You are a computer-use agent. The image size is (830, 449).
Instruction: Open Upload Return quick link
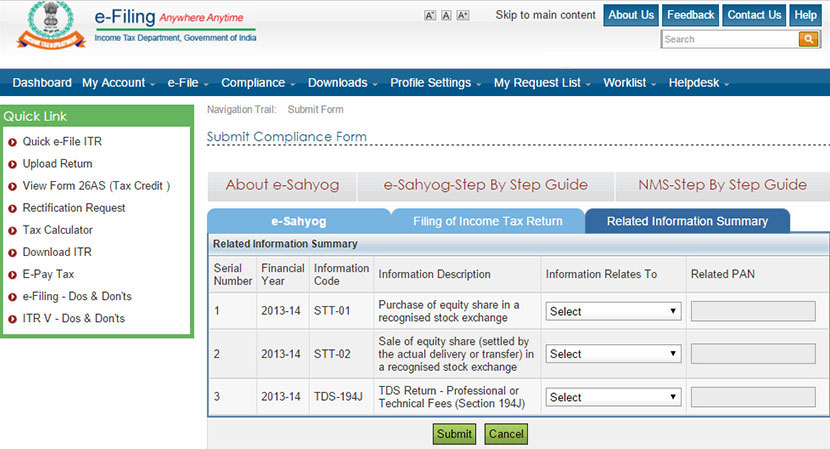[x=57, y=164]
